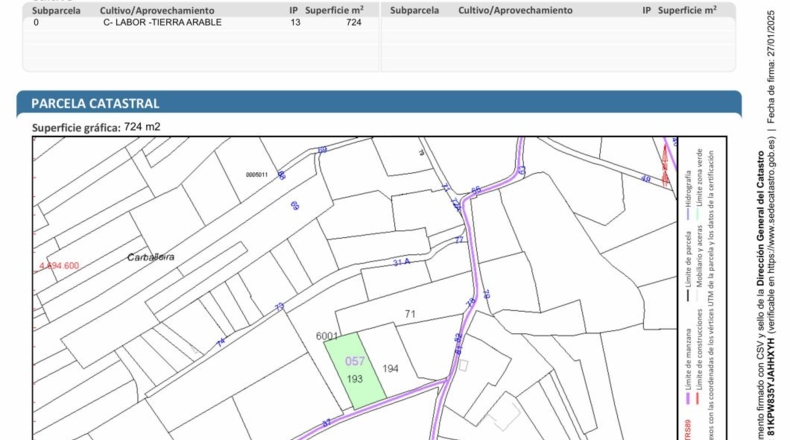Click the subparcela value 0 in the table
Viewport: 790px width, 440px height.
(x=36, y=22)
